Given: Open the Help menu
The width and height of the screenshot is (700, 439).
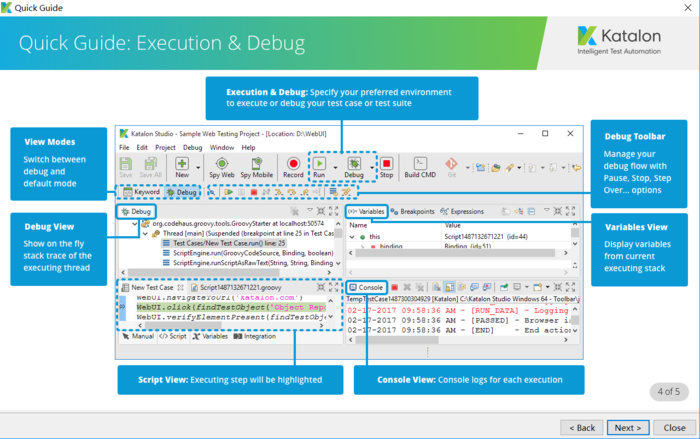Looking at the screenshot, I should [248, 147].
